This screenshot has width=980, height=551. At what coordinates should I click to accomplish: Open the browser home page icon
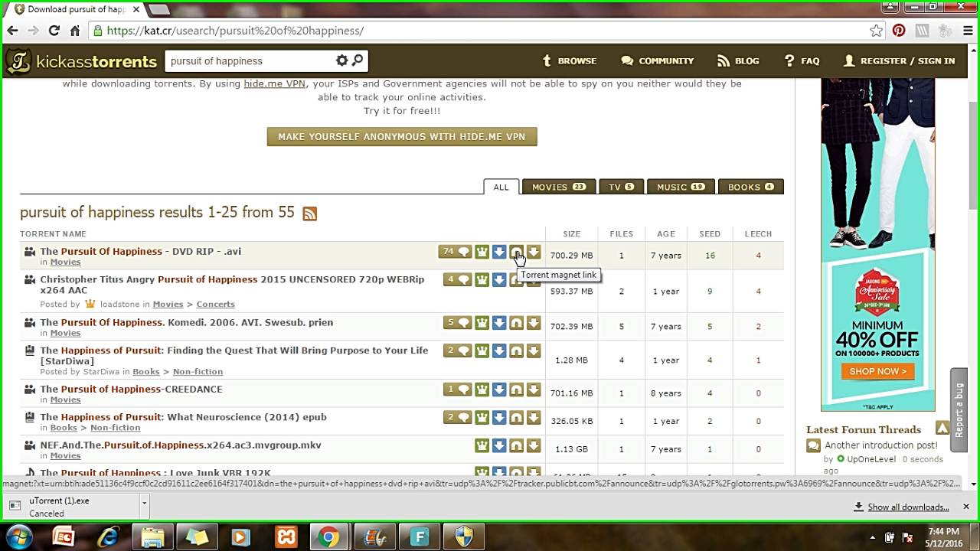74,31
